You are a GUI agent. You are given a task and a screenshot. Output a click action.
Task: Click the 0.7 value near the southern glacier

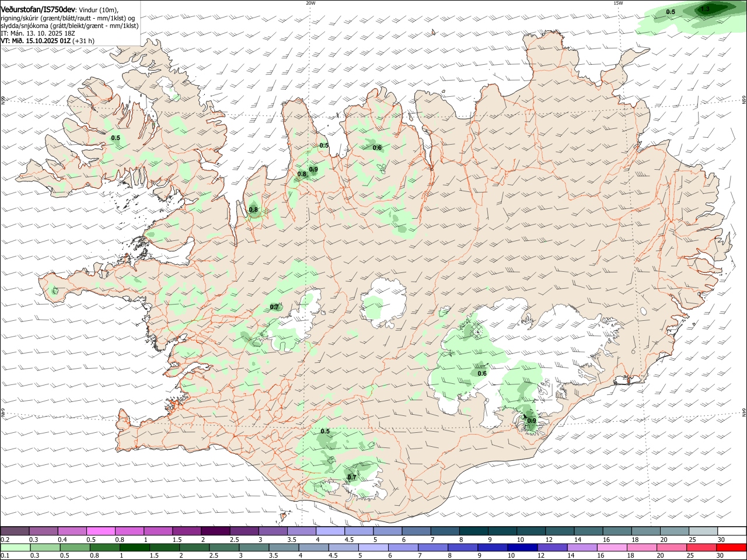tap(352, 477)
